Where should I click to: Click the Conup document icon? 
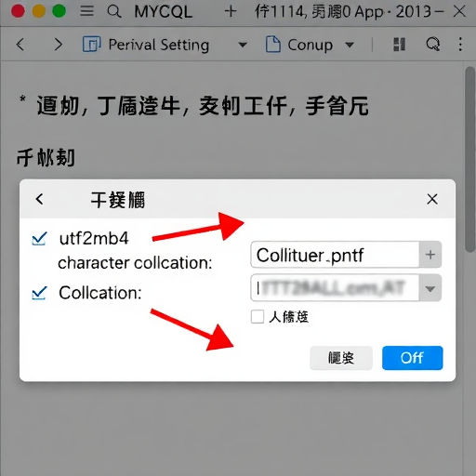(273, 45)
